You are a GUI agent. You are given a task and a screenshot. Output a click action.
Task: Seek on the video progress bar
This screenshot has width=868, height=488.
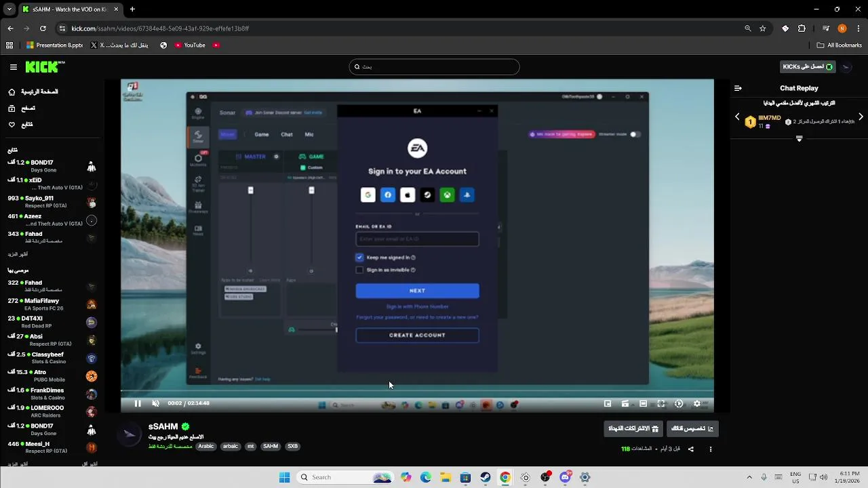coord(417,391)
